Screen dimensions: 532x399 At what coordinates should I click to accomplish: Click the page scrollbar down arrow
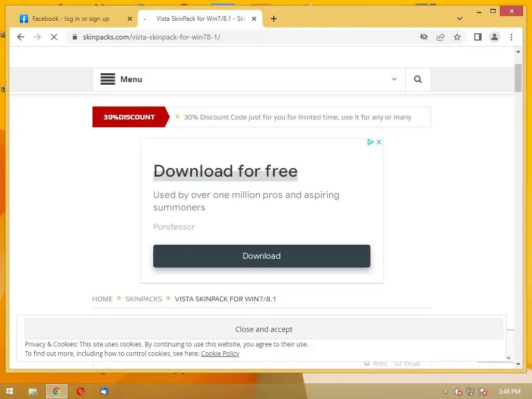tap(518, 364)
